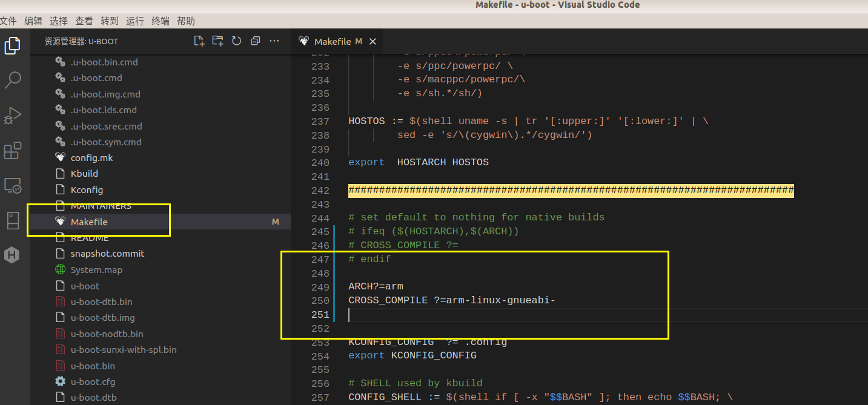
Task: Collapse all folders in explorer
Action: (x=256, y=41)
